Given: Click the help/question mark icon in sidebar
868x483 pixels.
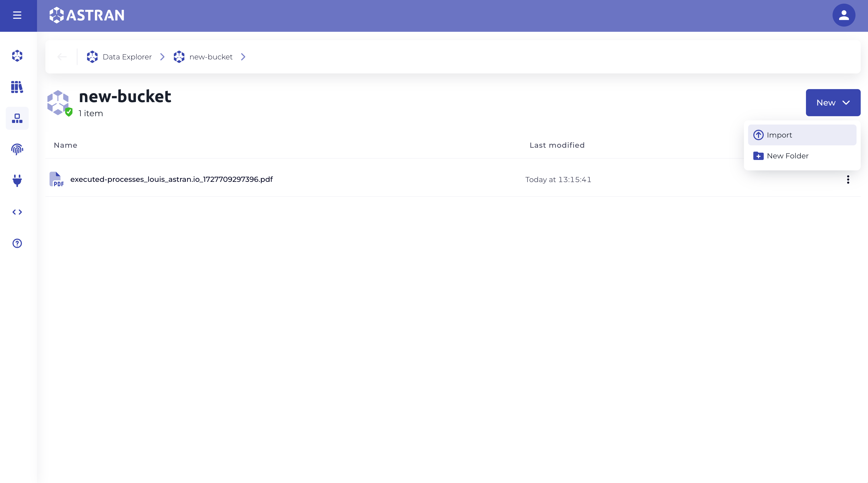Looking at the screenshot, I should coord(17,243).
